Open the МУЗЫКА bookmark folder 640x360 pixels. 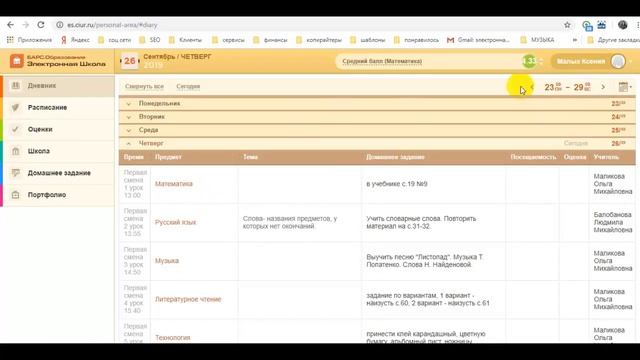pos(537,40)
